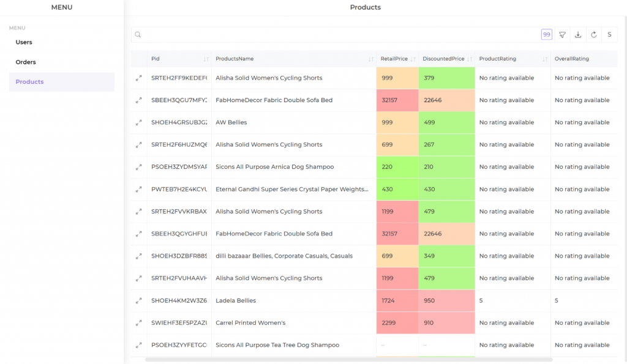Viewport: 627px width, 364px height.
Task: Open the Users page from the sidebar
Action: (24, 42)
